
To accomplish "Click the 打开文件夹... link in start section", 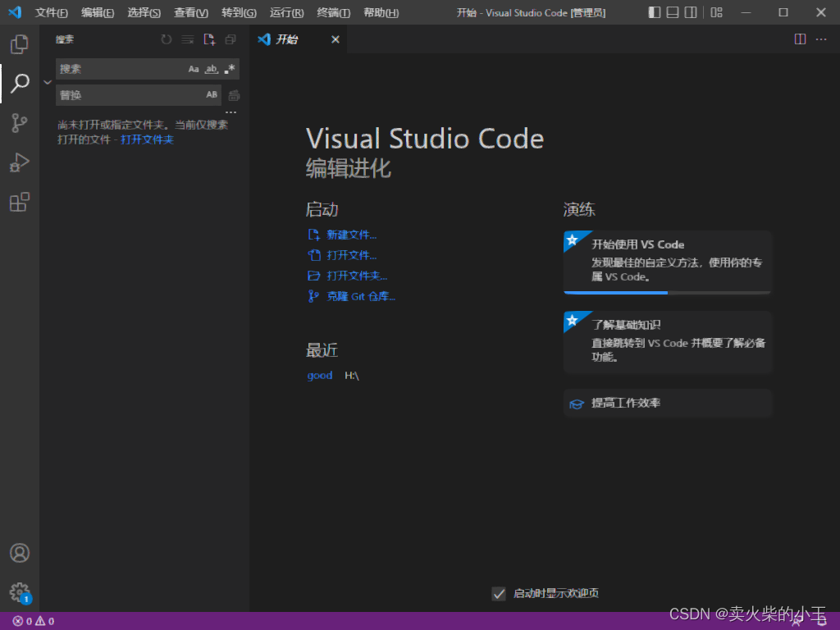I will pos(357,276).
